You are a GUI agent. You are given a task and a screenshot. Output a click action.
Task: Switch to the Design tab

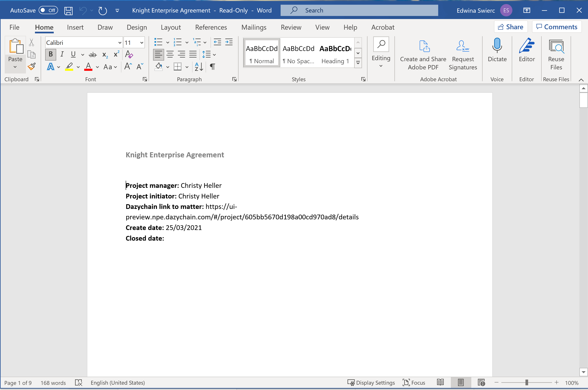click(x=137, y=27)
